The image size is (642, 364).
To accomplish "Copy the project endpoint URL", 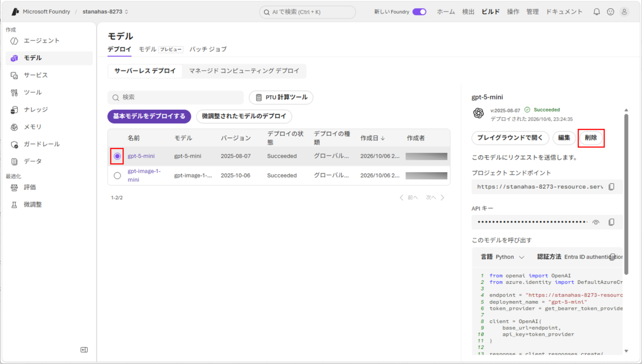I will pyautogui.click(x=611, y=187).
